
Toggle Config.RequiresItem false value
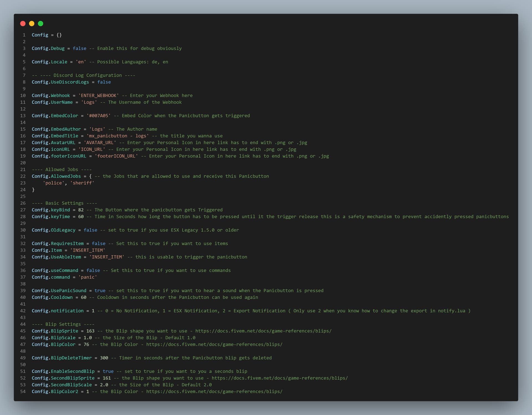(99, 243)
